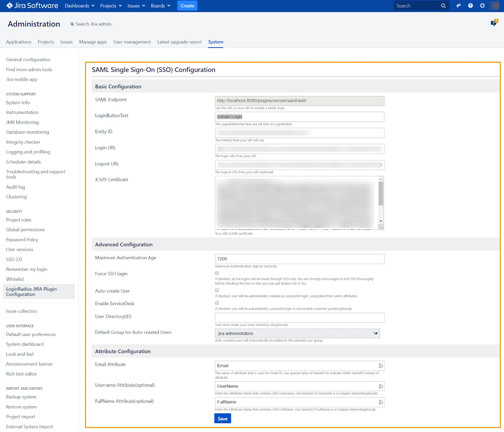The width and height of the screenshot is (504, 432).
Task: Click the User Directory(ID) input field
Action: click(x=300, y=317)
